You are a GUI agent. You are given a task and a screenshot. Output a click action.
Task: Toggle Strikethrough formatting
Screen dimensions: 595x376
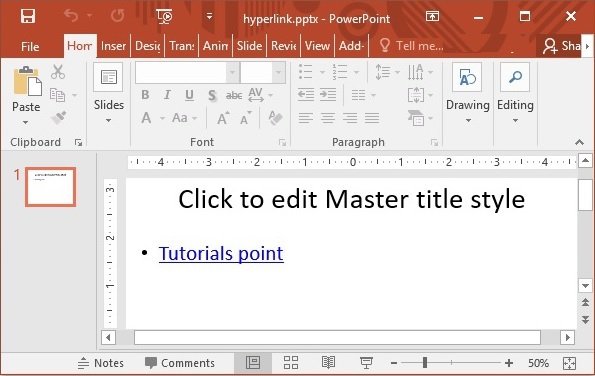point(234,95)
